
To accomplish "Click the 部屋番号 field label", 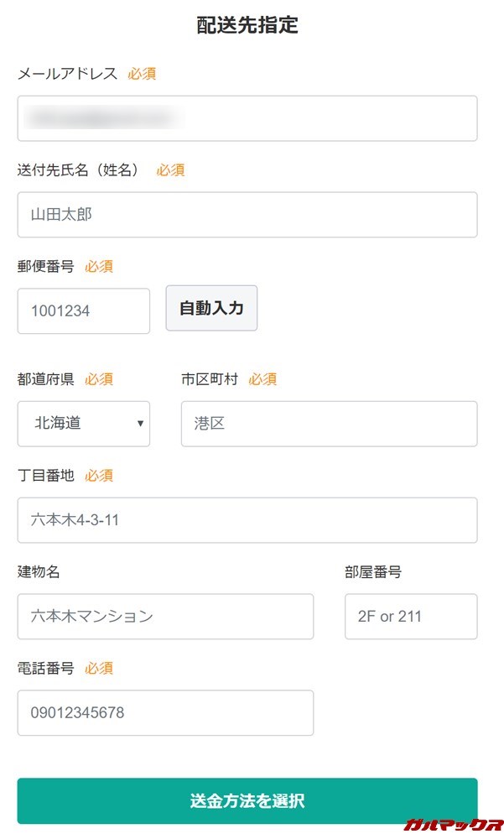I will click(x=373, y=571).
